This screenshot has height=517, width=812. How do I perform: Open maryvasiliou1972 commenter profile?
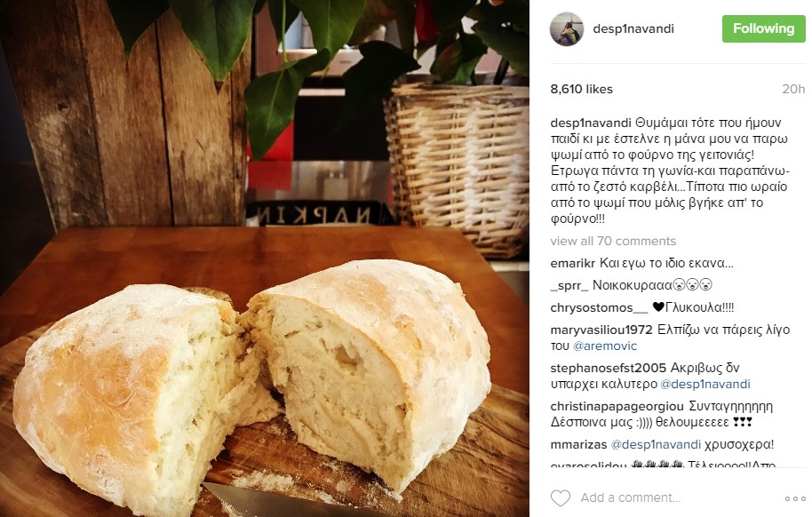coord(601,330)
